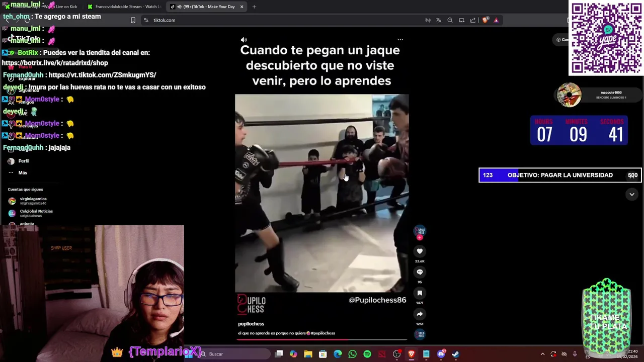The width and height of the screenshot is (644, 362).
Task: Open a new browser tab
Action: point(254,7)
